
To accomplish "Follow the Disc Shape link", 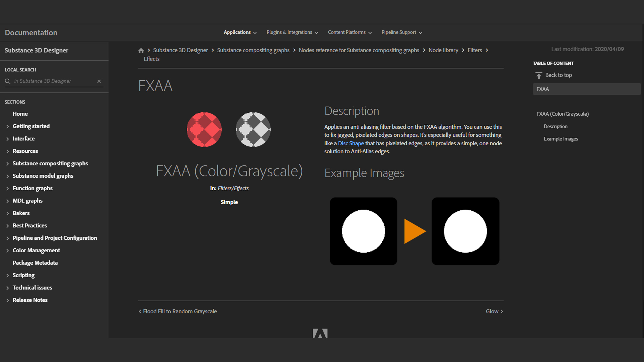I will pyautogui.click(x=351, y=143).
